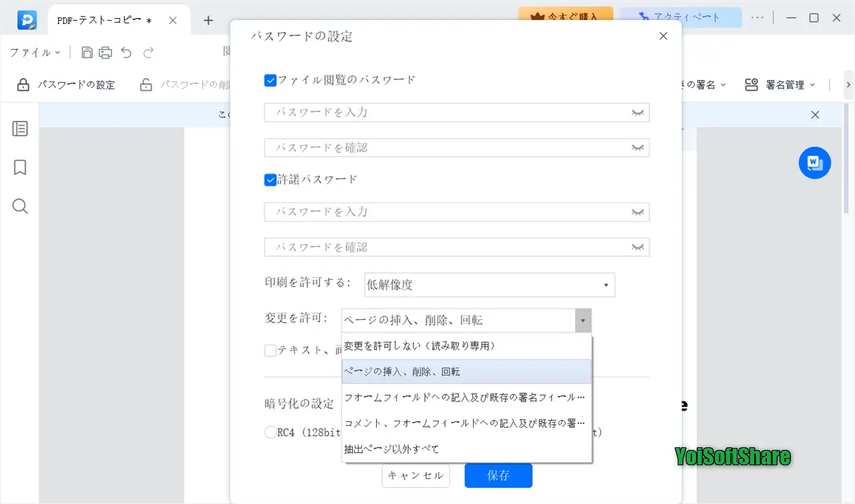855x504 pixels.
Task: Click the 署名管理 toolbar item
Action: (x=780, y=85)
